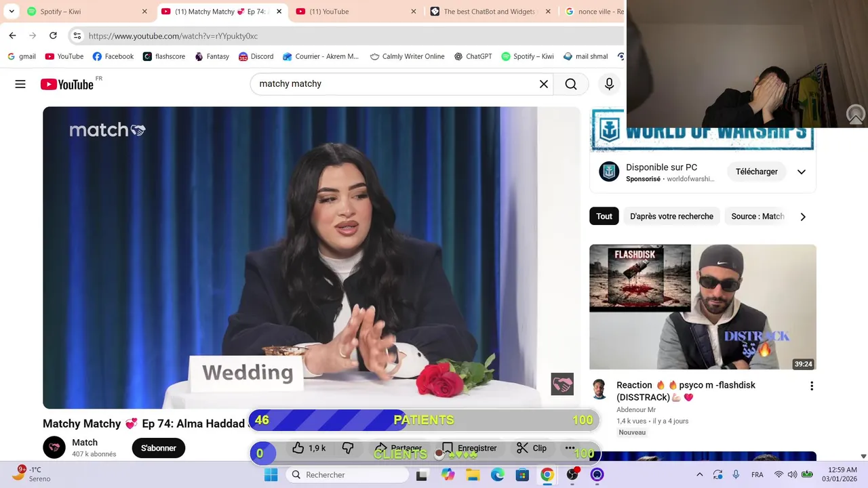Open Wi-Fi network settings in system tray
Image resolution: width=868 pixels, height=488 pixels.
pyautogui.click(x=778, y=474)
